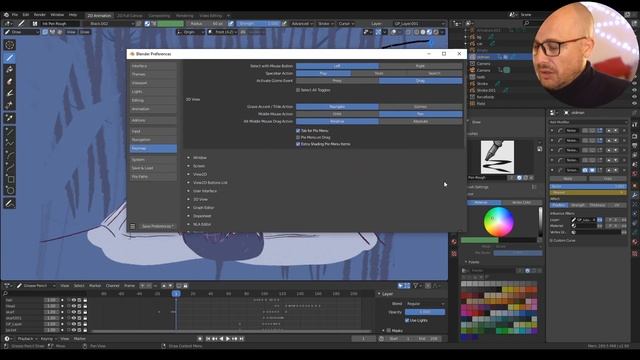Select the Eyedropper tool
Viewport: 640px width, 360px height.
click(9, 118)
